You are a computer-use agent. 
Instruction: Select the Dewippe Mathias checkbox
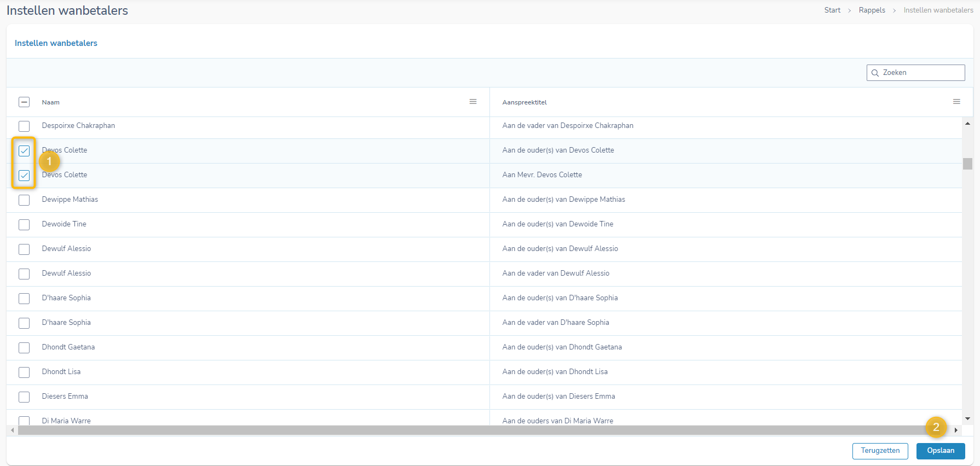[24, 200]
